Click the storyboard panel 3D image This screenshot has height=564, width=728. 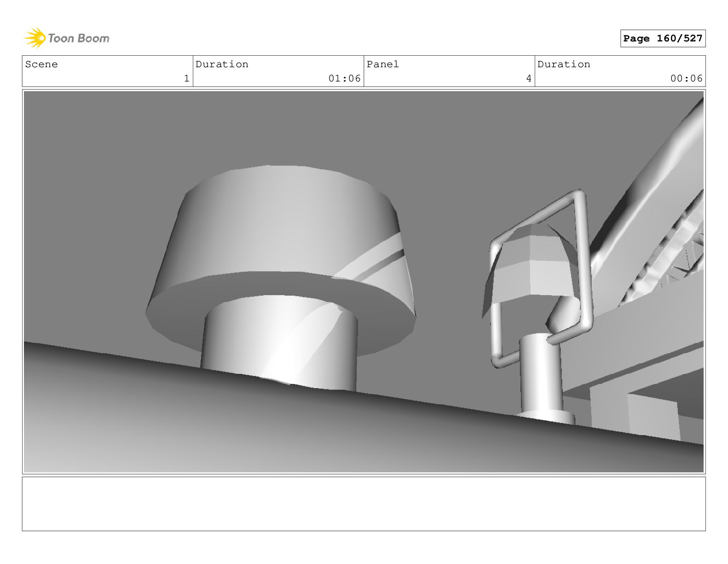tap(364, 282)
